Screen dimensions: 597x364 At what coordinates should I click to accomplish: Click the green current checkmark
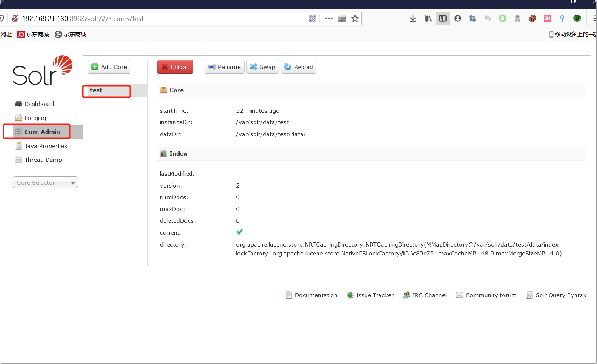(240, 232)
